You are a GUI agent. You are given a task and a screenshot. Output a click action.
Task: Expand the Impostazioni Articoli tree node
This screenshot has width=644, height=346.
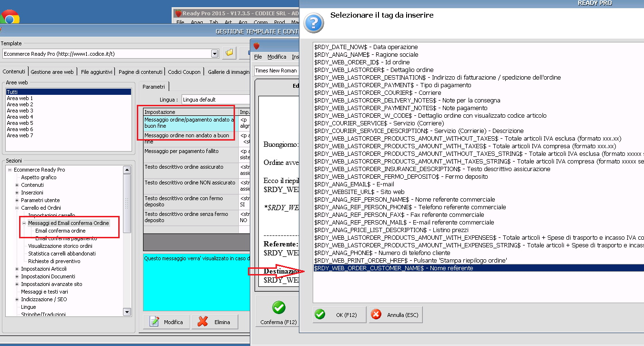[17, 269]
